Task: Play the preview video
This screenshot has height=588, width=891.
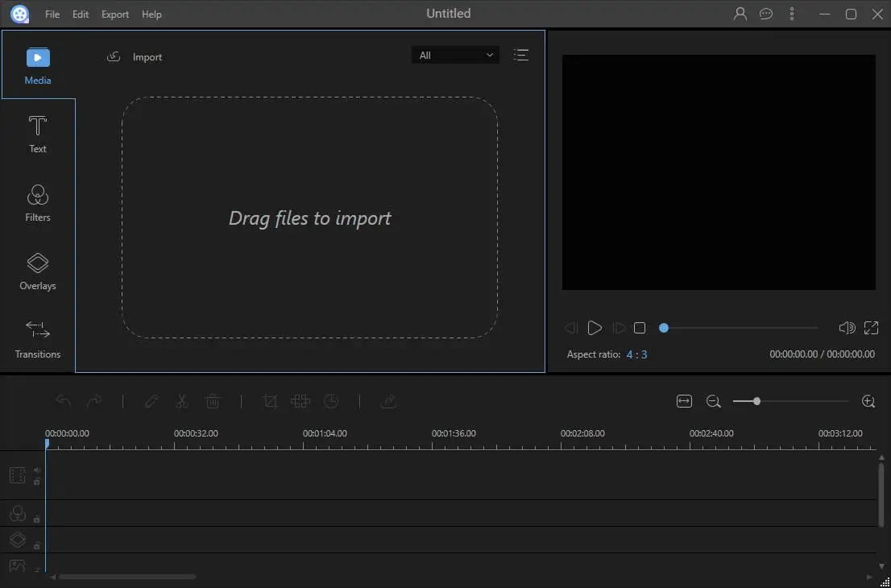Action: [x=595, y=328]
